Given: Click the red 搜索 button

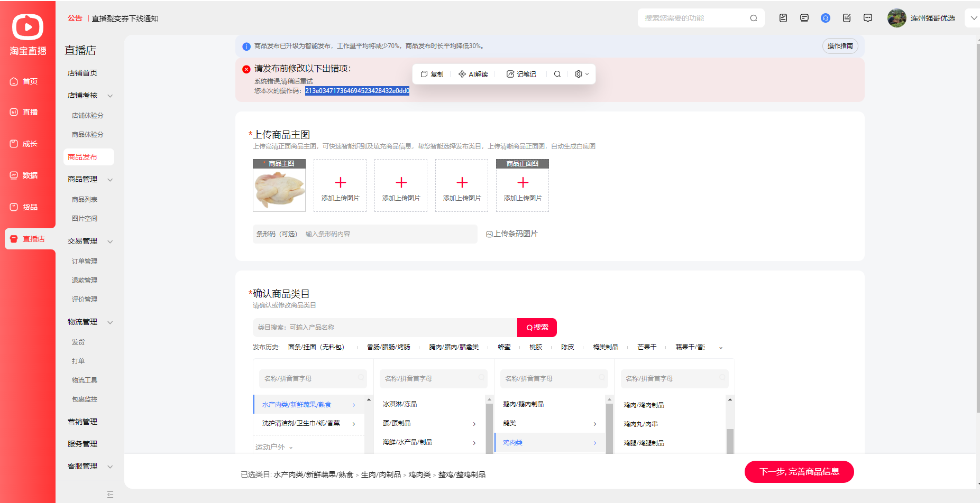Looking at the screenshot, I should click(x=537, y=328).
